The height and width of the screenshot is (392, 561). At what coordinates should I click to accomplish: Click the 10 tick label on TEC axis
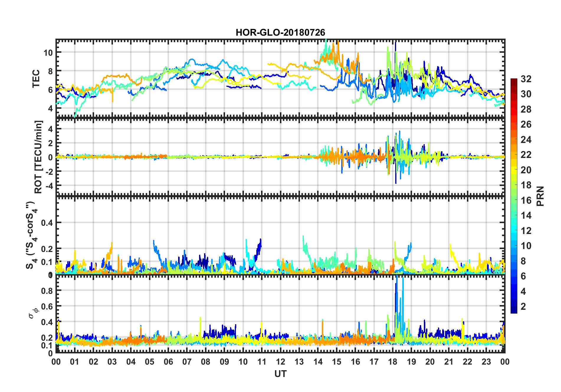coord(48,53)
